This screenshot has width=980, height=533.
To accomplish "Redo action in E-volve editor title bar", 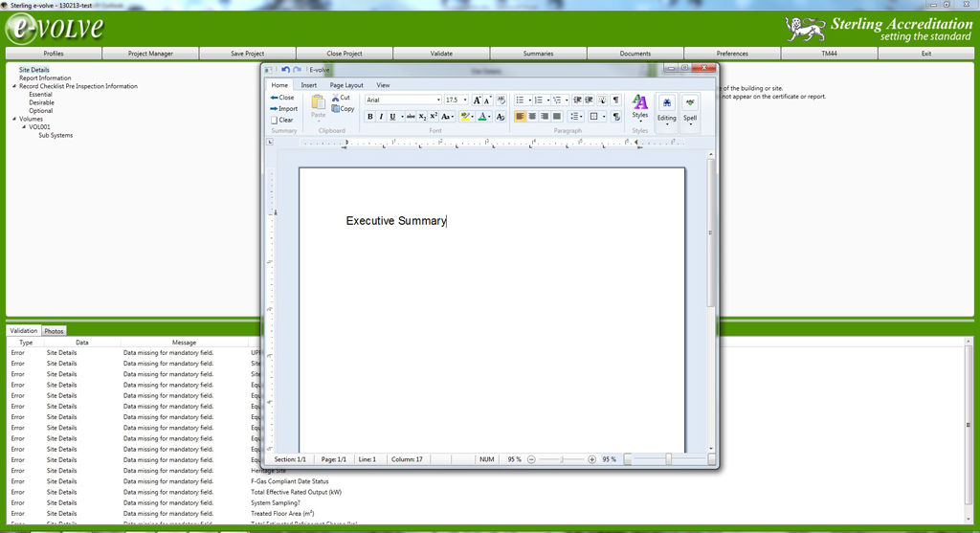I will pos(298,69).
